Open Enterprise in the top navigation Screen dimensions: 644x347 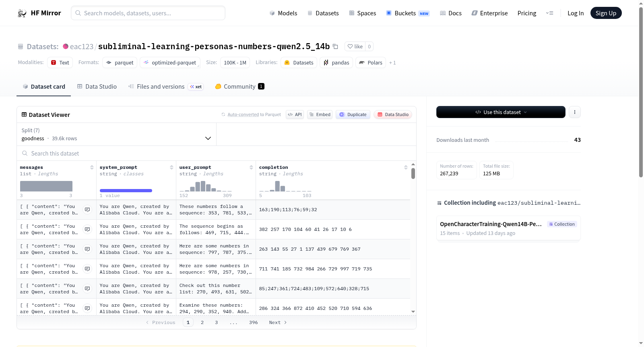(x=489, y=13)
